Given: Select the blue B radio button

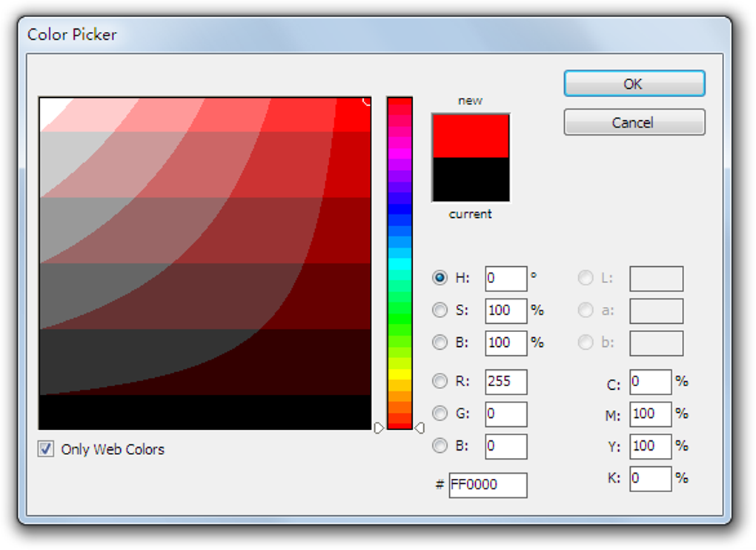Looking at the screenshot, I should [440, 445].
